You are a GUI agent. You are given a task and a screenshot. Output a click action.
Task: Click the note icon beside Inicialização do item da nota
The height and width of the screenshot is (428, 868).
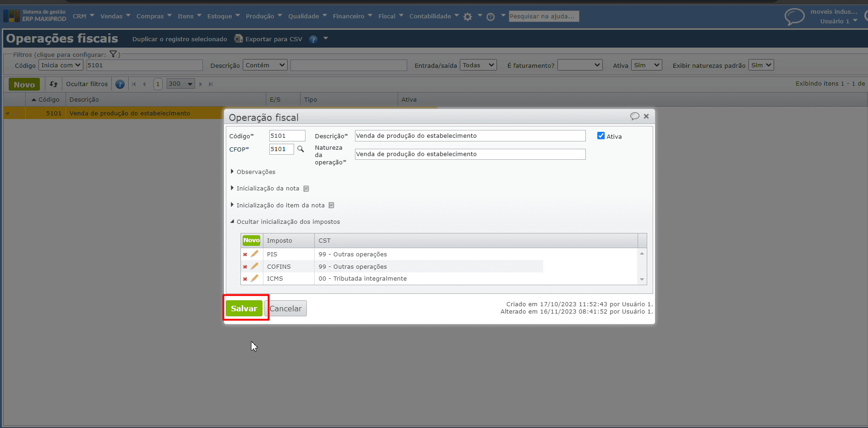pos(331,206)
